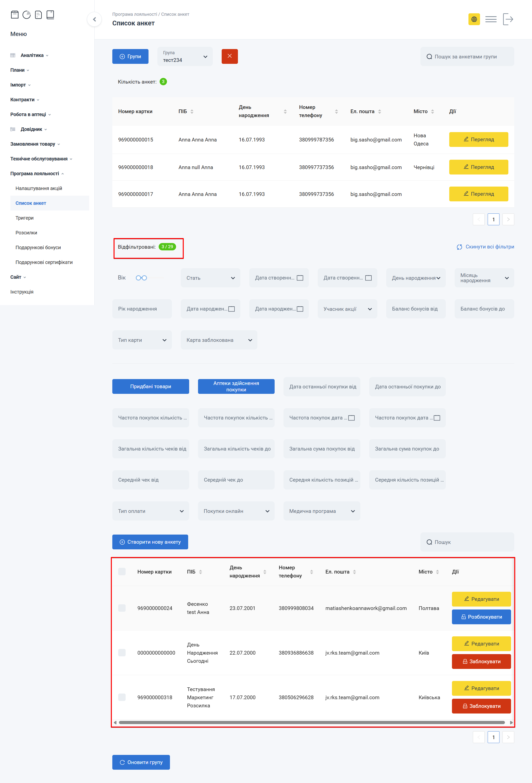532x783 pixels.
Task: Open calendar on second Дата народження field
Action: pos(300,309)
